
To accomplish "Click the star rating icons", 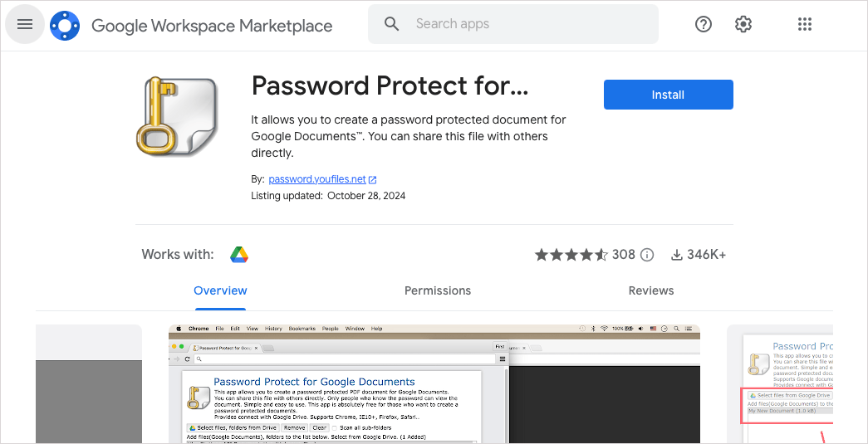I will (x=571, y=254).
